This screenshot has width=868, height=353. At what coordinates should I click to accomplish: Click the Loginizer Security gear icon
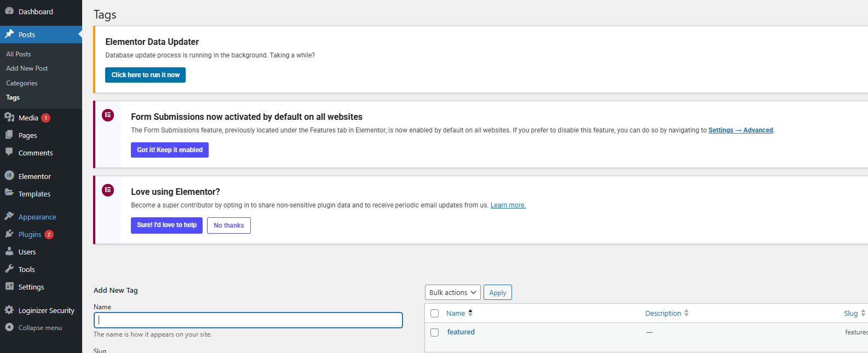click(9, 310)
